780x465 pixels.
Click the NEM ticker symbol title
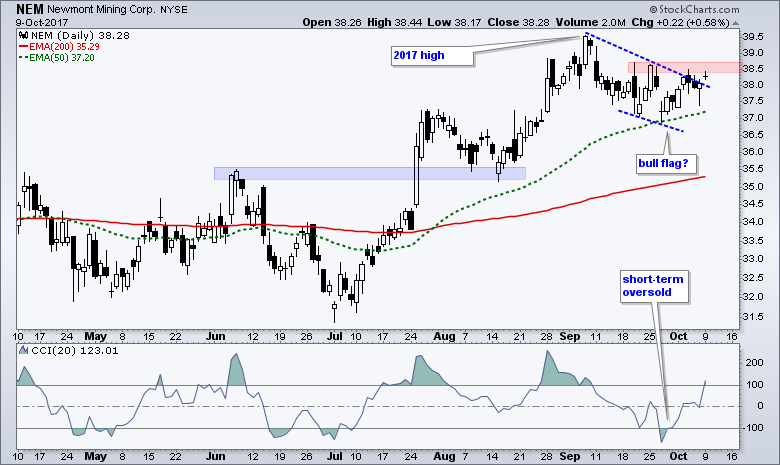point(30,9)
